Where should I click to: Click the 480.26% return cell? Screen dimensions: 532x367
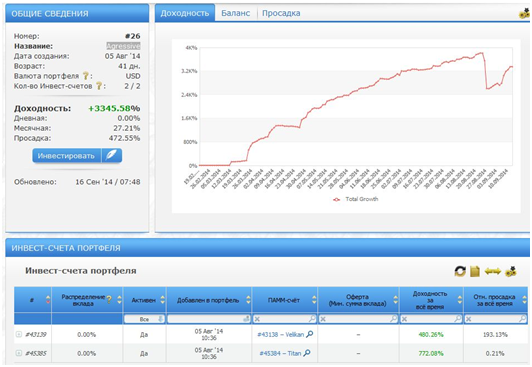click(431, 334)
